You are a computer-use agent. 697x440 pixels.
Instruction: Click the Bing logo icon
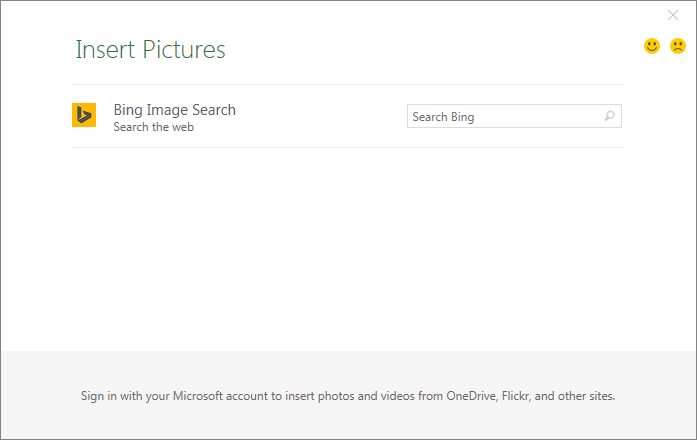click(84, 116)
